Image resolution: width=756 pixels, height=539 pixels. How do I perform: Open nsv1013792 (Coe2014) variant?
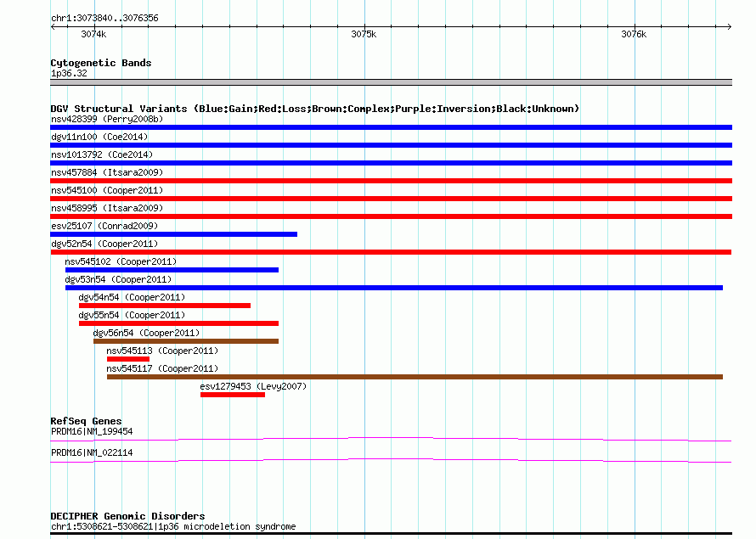pos(102,154)
